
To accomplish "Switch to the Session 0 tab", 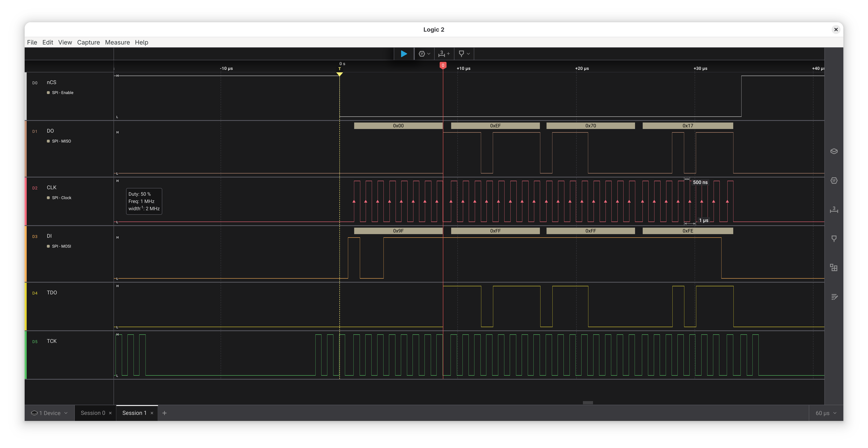I will pos(93,413).
